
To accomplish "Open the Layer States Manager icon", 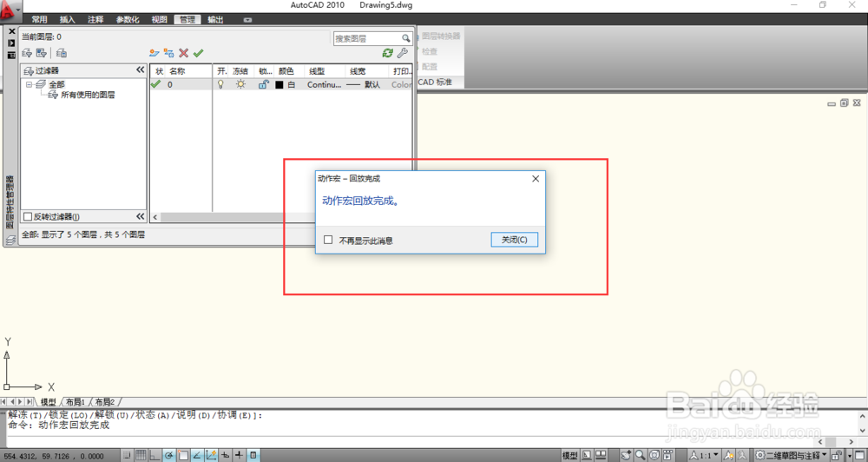I will coord(62,53).
